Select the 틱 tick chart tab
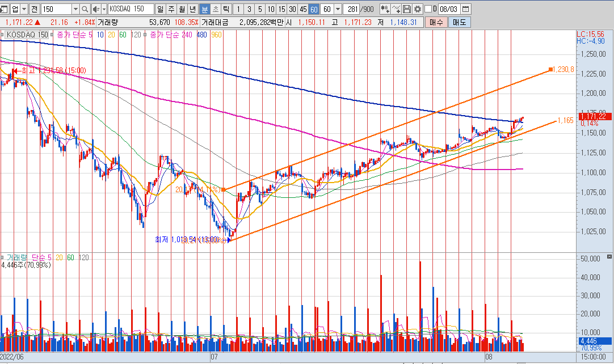 point(226,9)
